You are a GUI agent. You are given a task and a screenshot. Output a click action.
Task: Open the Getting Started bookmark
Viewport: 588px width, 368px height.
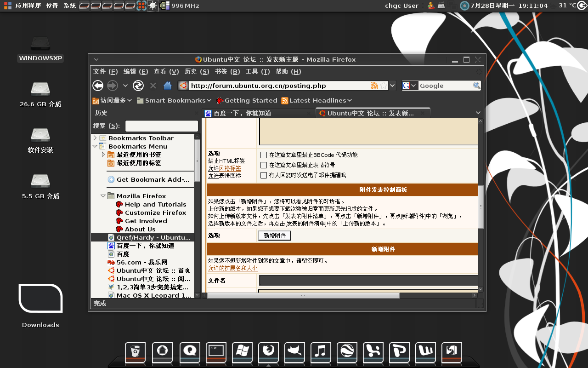point(246,100)
